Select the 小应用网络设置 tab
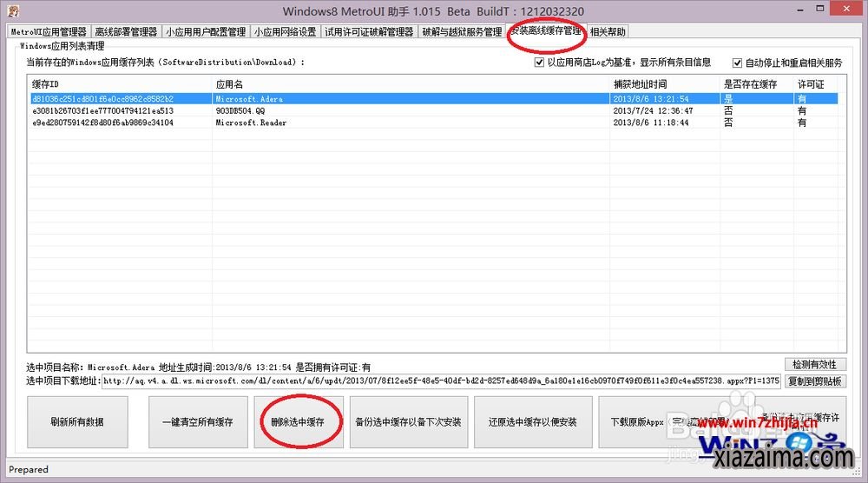The image size is (868, 483). coord(285,32)
